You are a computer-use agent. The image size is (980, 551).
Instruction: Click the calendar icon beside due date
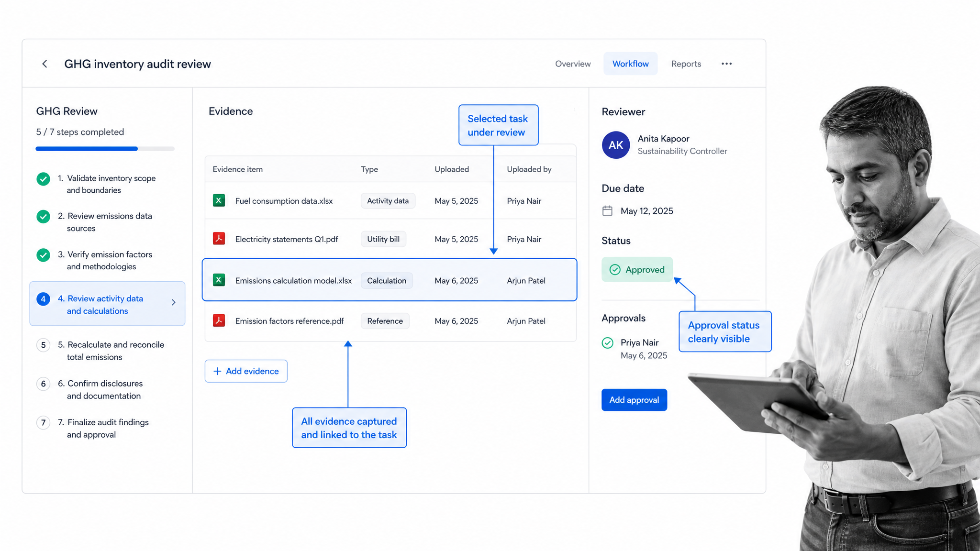tap(607, 211)
